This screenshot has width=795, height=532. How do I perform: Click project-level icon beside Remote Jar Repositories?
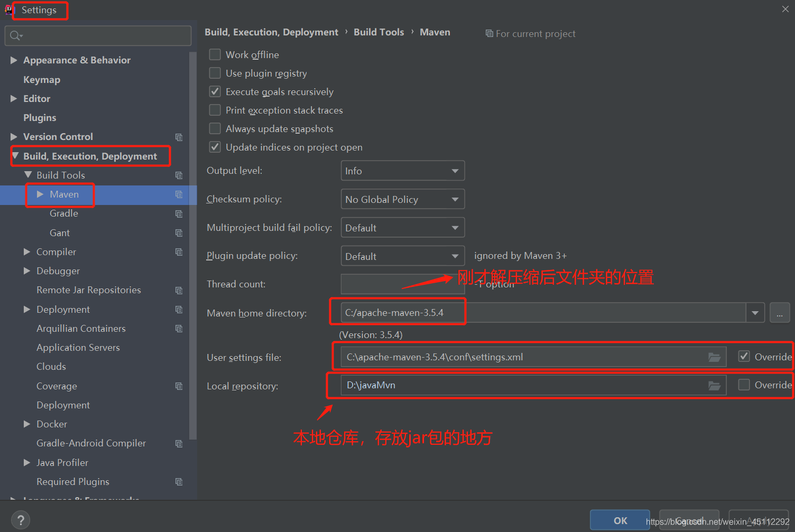[179, 291]
